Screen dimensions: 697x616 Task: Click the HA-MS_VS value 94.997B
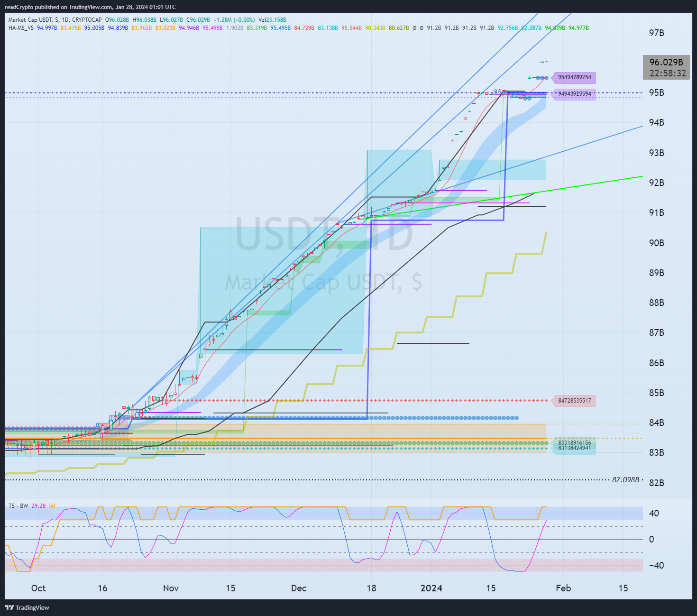pos(47,28)
